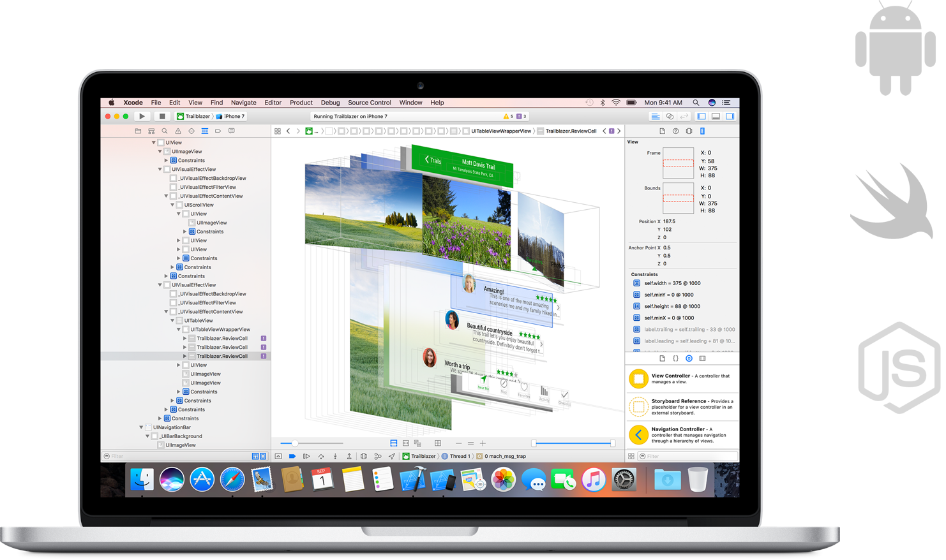Click the Debug View Hierarchy icon
This screenshot has width=946, height=560.
click(x=364, y=456)
